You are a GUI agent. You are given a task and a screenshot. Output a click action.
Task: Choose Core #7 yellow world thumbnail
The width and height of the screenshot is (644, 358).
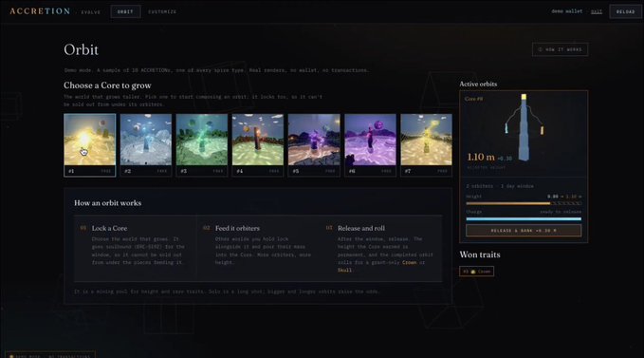click(x=426, y=145)
